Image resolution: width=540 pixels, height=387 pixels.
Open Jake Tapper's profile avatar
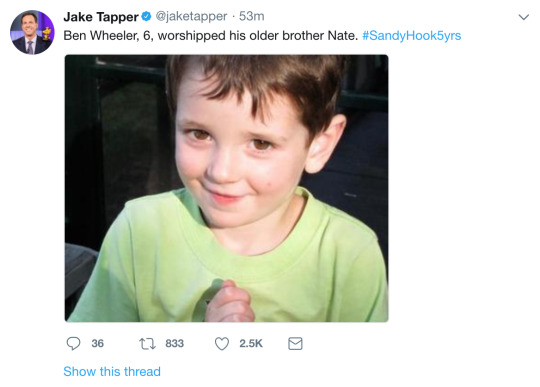click(32, 32)
